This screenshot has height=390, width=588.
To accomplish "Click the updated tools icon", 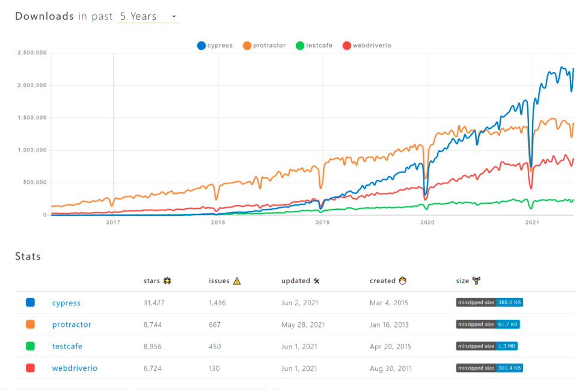I will pyautogui.click(x=316, y=281).
